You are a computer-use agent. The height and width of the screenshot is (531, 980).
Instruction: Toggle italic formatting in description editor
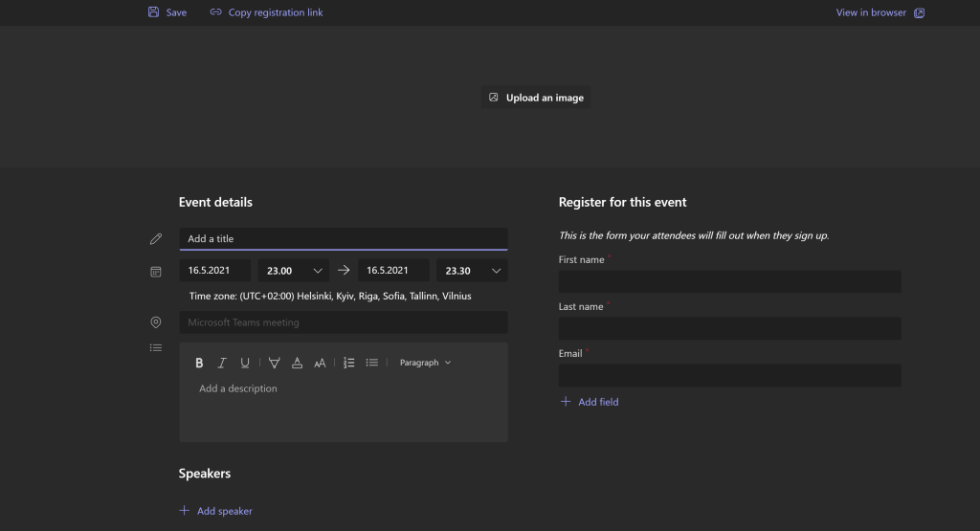222,363
